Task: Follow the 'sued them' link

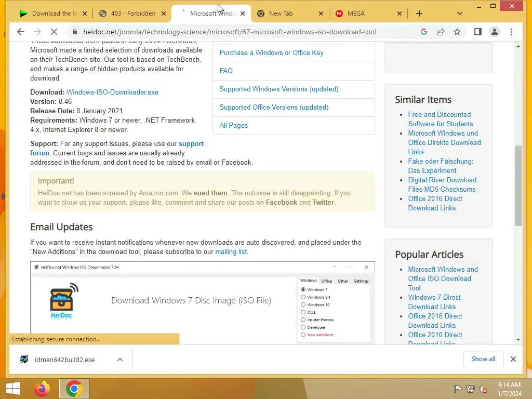Action: [210, 193]
